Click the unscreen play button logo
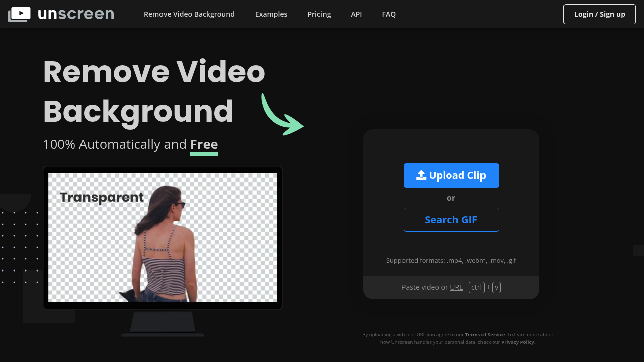The height and width of the screenshot is (362, 644). coord(19,14)
